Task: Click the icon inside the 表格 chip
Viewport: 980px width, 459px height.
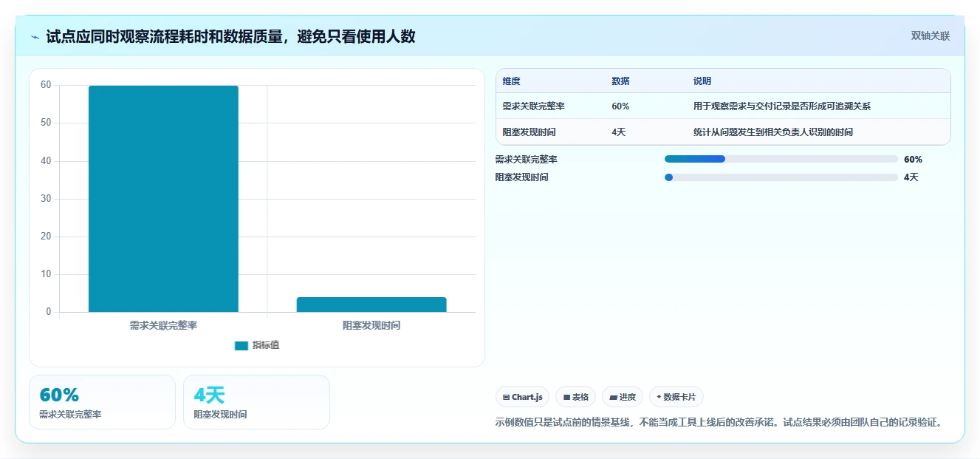Action: coord(566,398)
